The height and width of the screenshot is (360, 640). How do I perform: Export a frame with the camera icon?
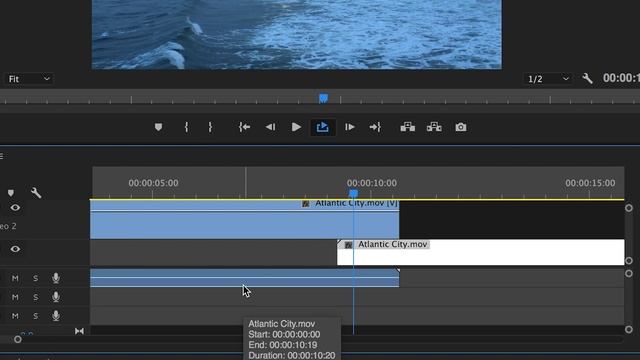tap(460, 127)
